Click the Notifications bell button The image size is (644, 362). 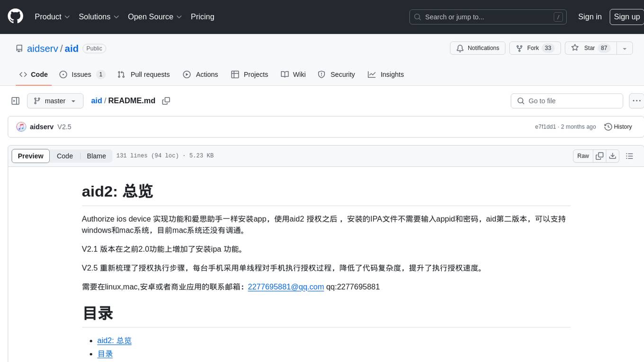point(478,48)
